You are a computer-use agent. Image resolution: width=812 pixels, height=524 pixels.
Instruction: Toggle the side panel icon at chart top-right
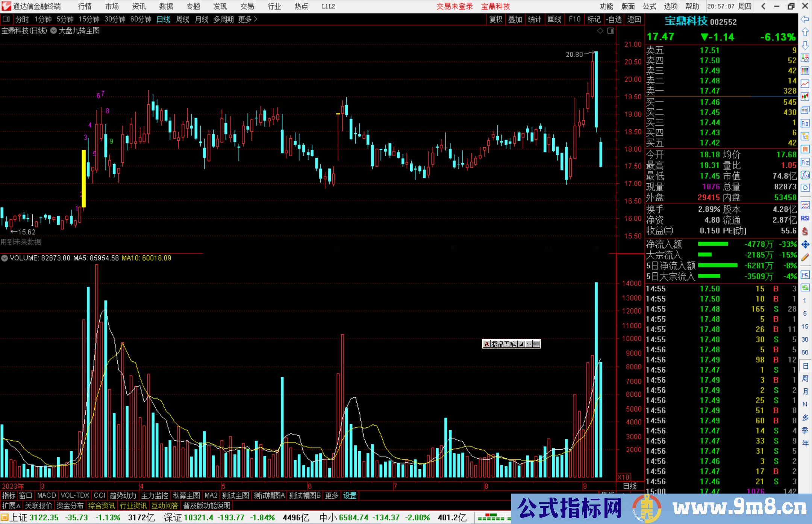click(x=611, y=31)
